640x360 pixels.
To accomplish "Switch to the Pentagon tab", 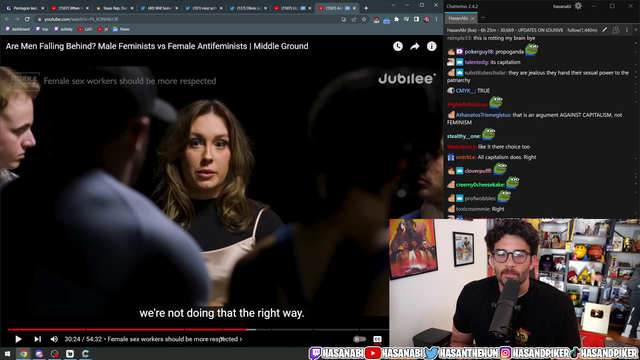I will [24, 8].
